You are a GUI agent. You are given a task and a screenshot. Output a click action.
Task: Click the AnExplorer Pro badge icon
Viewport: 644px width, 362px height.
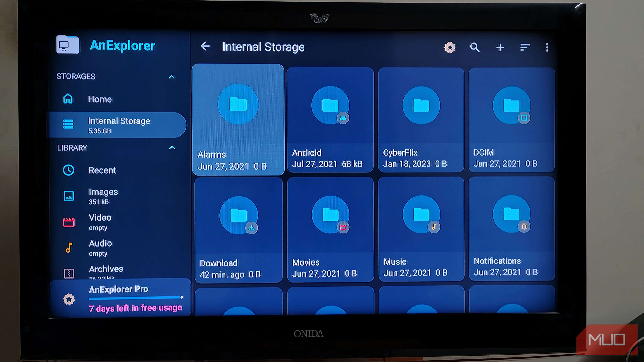tap(69, 299)
